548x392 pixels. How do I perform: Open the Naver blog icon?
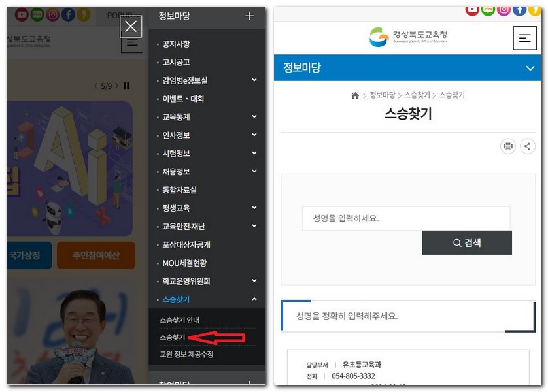coord(487,10)
